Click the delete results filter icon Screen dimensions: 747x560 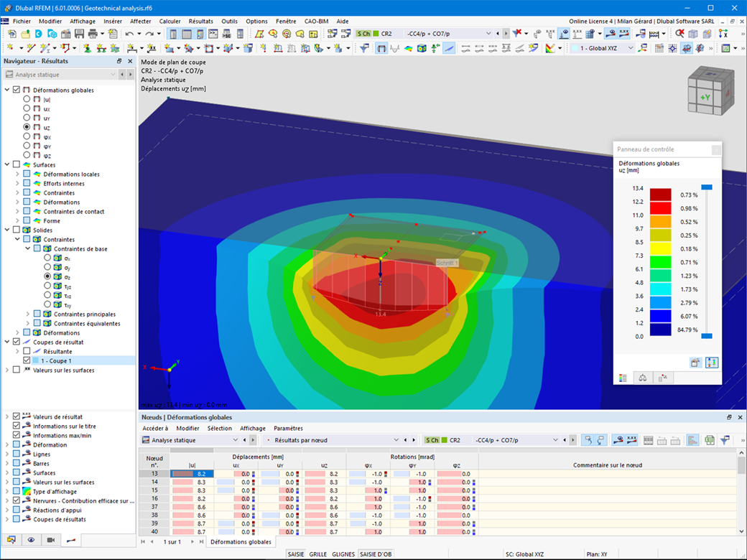[517, 34]
